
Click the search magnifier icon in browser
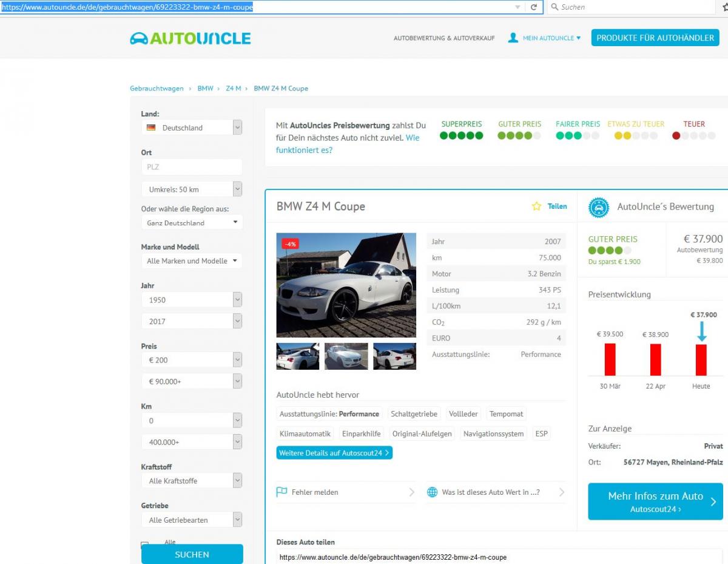point(554,7)
